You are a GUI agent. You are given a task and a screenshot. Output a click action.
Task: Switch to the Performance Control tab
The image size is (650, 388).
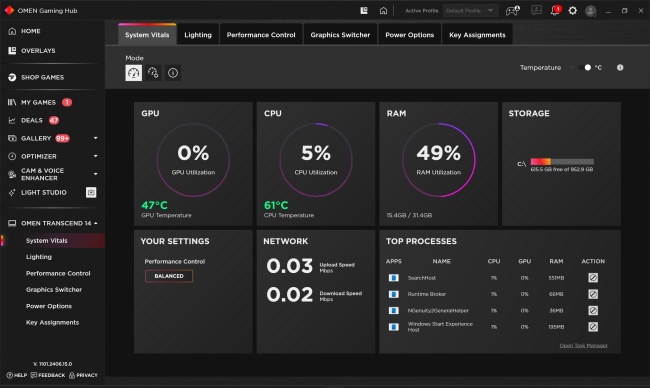[x=261, y=35]
